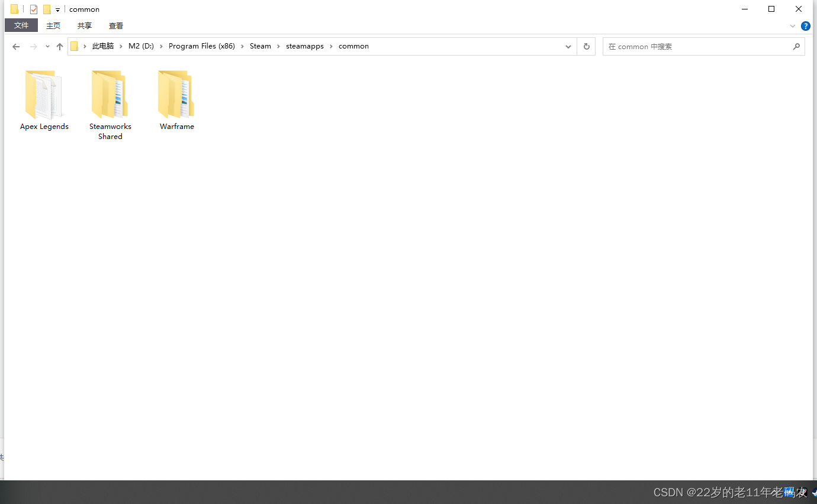This screenshot has height=504, width=817.
Task: Select the Steamworks Shared label text
Action: [110, 131]
